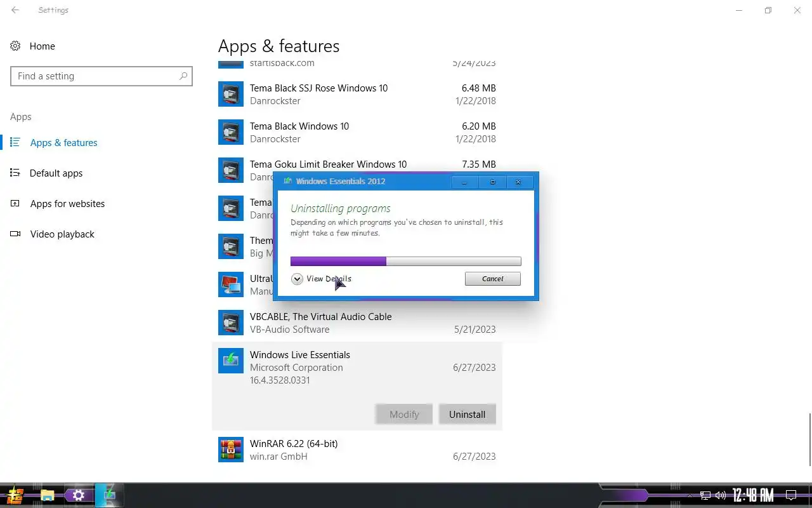Click the Windows Essentials 2012 title icon
The height and width of the screenshot is (508, 812).
(x=287, y=181)
